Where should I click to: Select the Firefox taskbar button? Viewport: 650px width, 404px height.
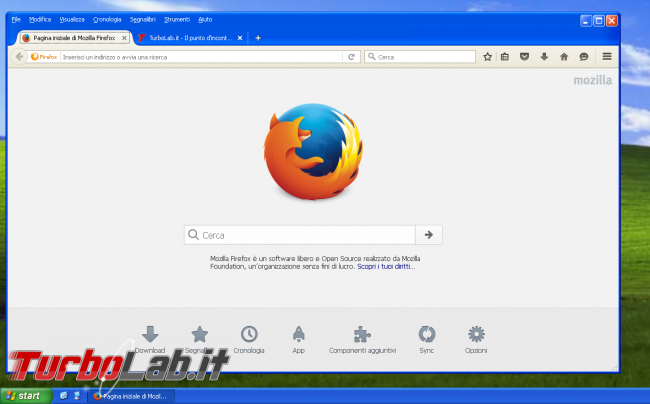coord(131,397)
